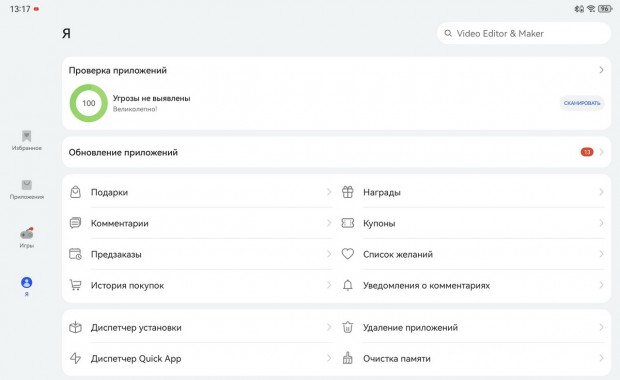The width and height of the screenshot is (620, 380).
Task: Click the Диспетчер установки box icon
Action: pos(75,327)
